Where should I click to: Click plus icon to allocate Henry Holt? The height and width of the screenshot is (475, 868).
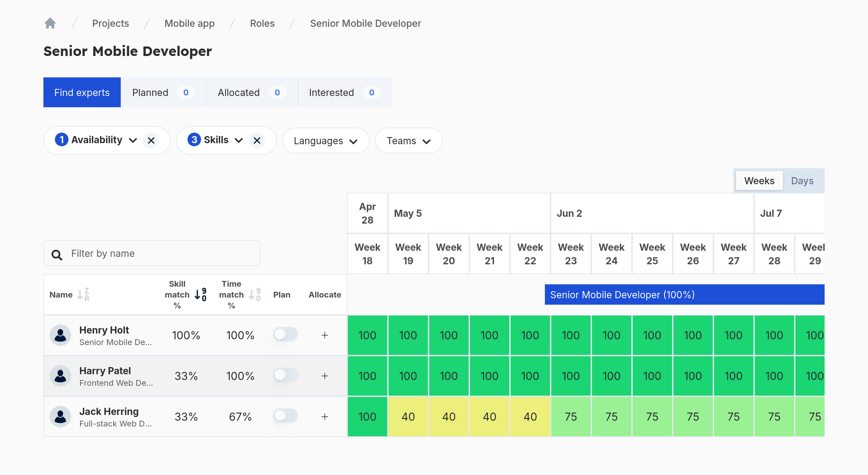[325, 335]
